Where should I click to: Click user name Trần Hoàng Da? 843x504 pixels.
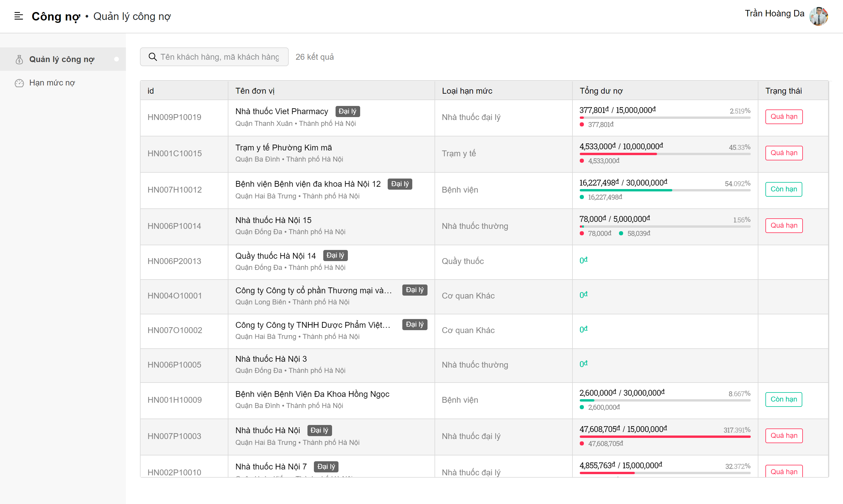pyautogui.click(x=774, y=13)
